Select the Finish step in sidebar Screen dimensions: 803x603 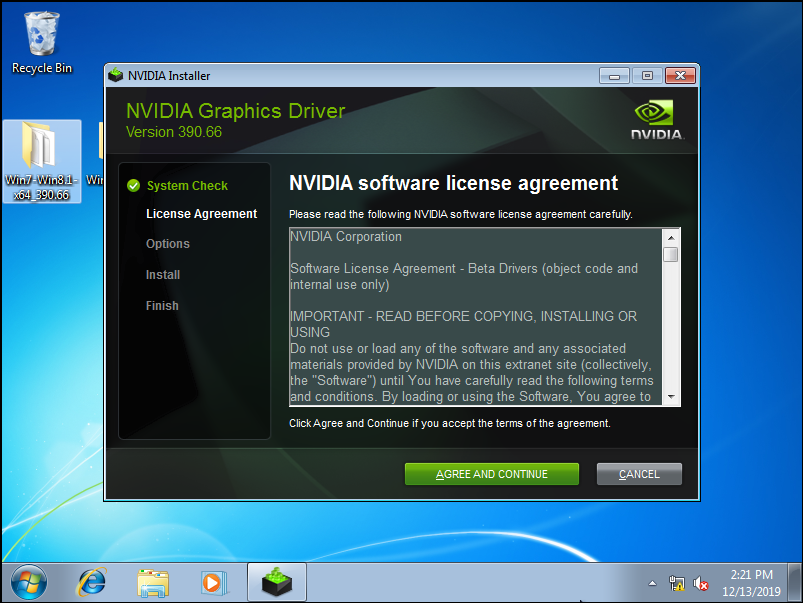[x=162, y=306]
